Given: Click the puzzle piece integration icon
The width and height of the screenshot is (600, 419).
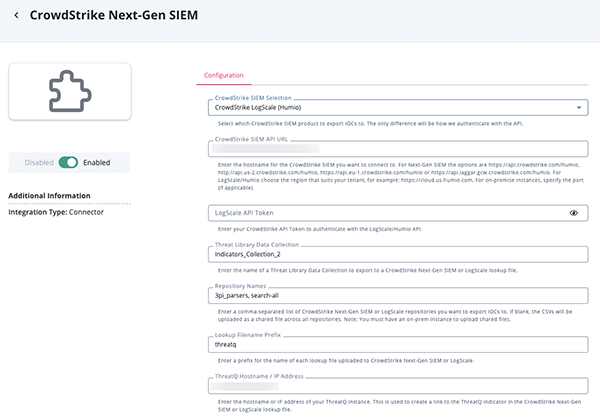Looking at the screenshot, I should [70, 91].
